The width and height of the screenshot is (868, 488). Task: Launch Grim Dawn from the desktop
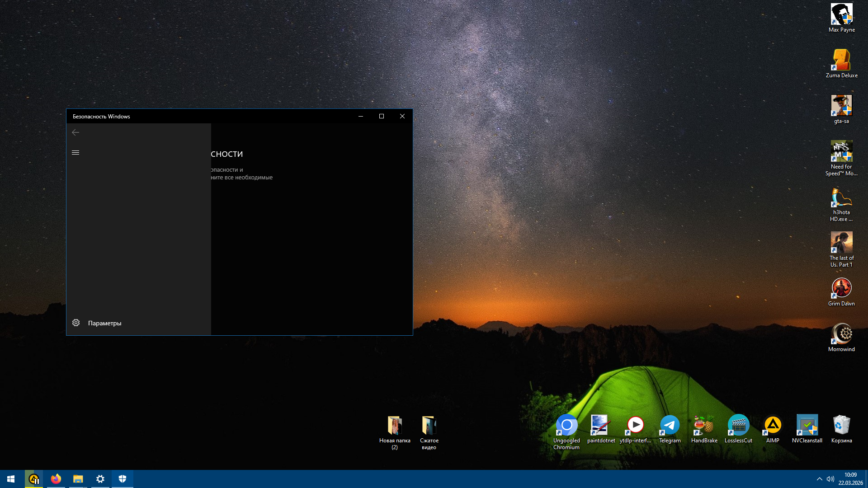pyautogui.click(x=841, y=288)
